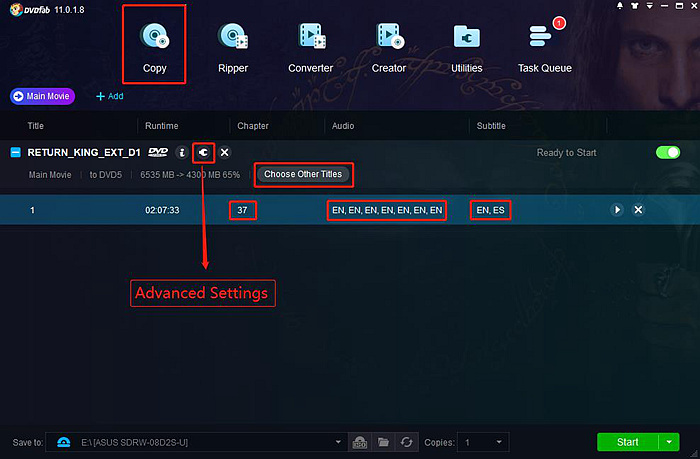Open the Converter module
700x459 pixels.
(311, 47)
